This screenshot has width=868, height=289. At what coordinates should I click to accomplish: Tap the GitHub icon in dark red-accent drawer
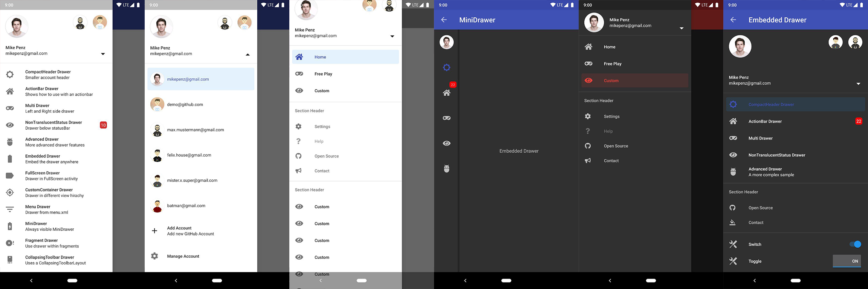point(588,146)
